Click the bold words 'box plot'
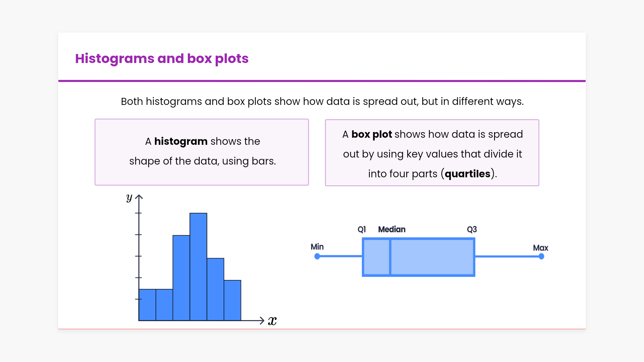 click(372, 134)
